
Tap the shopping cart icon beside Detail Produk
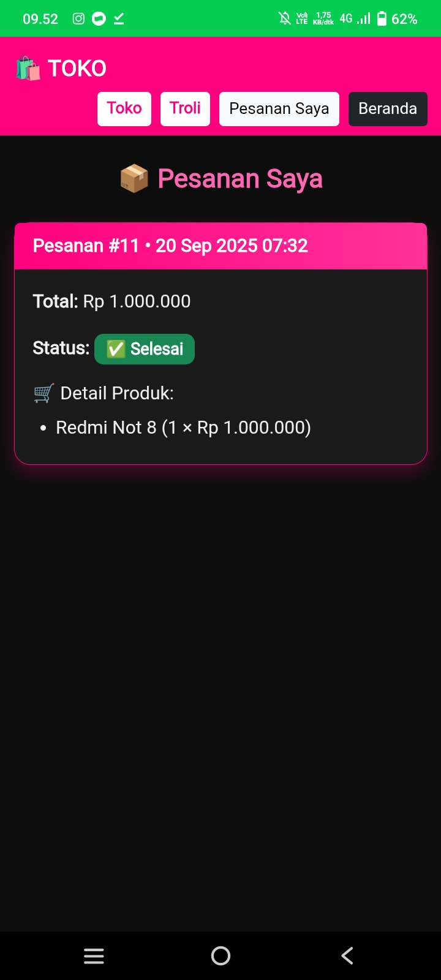click(43, 393)
